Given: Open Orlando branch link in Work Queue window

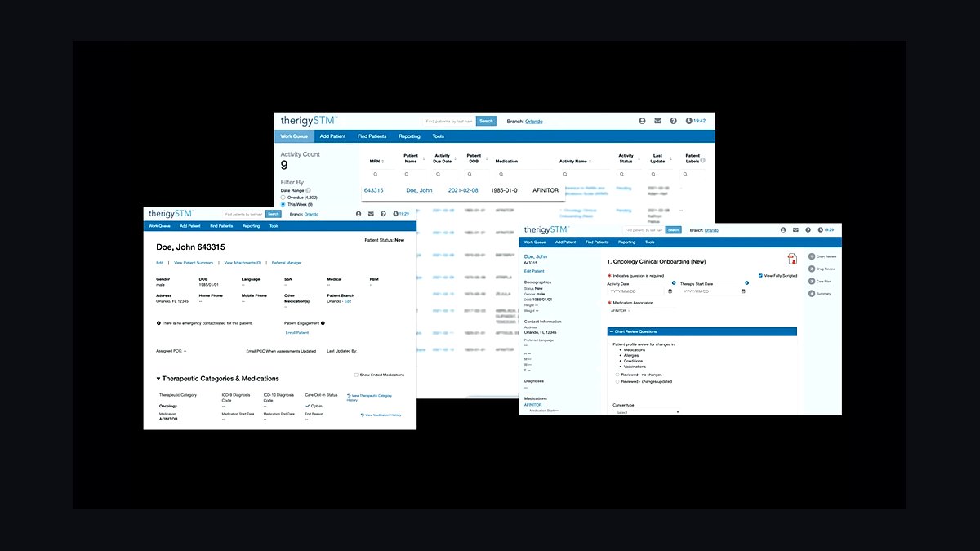Looking at the screenshot, I should [x=533, y=121].
